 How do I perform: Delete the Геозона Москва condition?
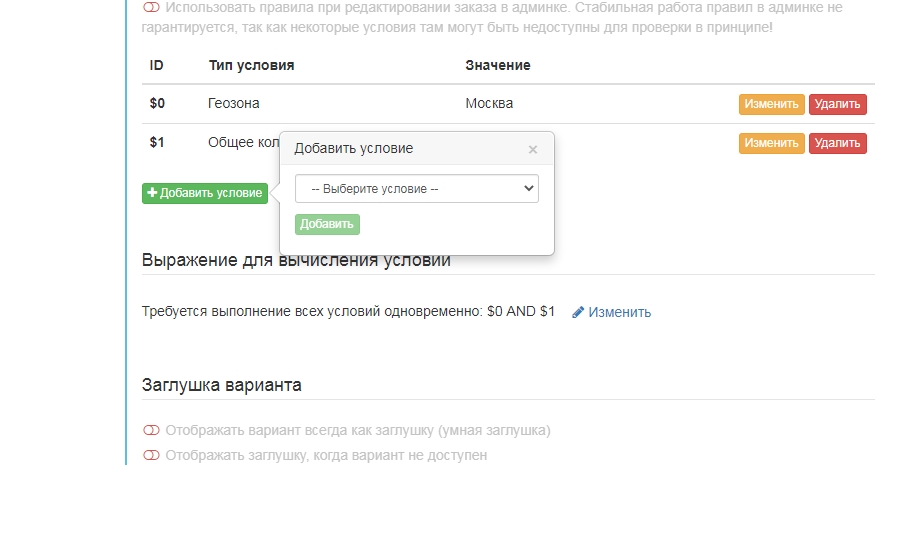tap(837, 104)
